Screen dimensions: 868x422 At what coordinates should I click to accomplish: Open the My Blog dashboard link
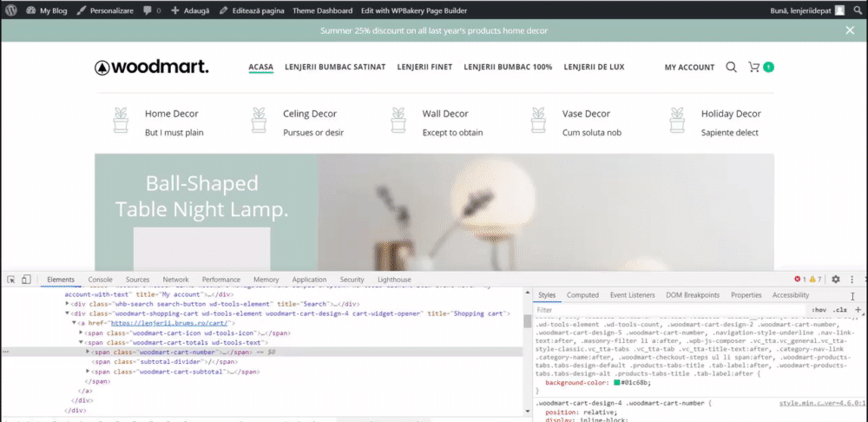(x=47, y=10)
